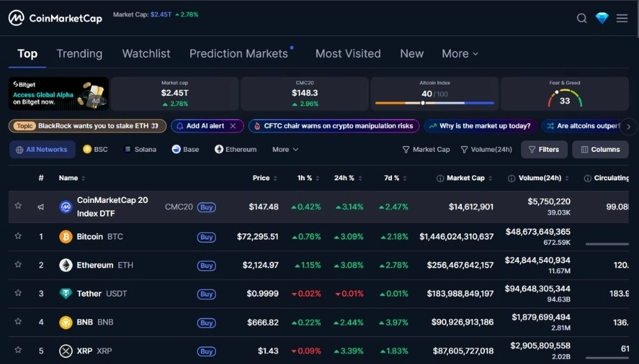
Task: Switch to the Top tab
Action: [27, 53]
